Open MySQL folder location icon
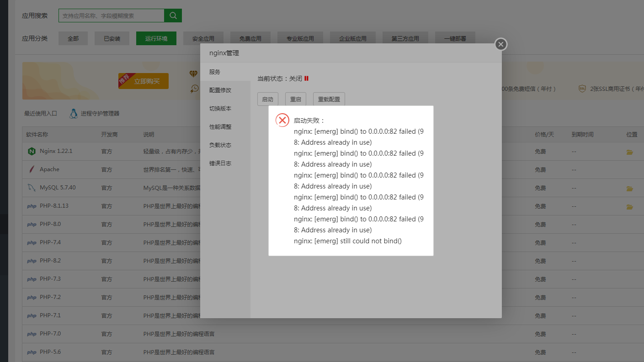The height and width of the screenshot is (362, 644). [x=630, y=189]
